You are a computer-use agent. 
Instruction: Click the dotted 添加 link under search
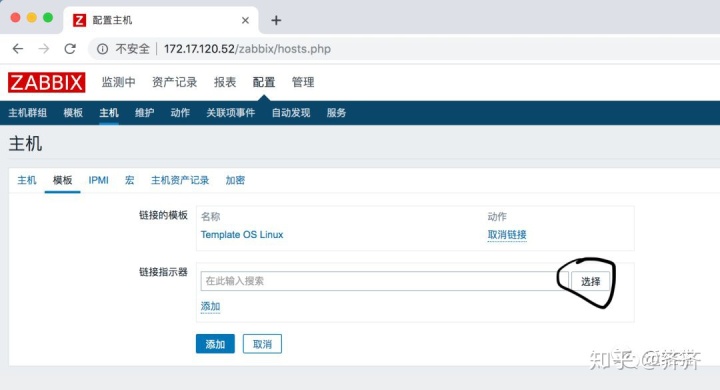[210, 306]
